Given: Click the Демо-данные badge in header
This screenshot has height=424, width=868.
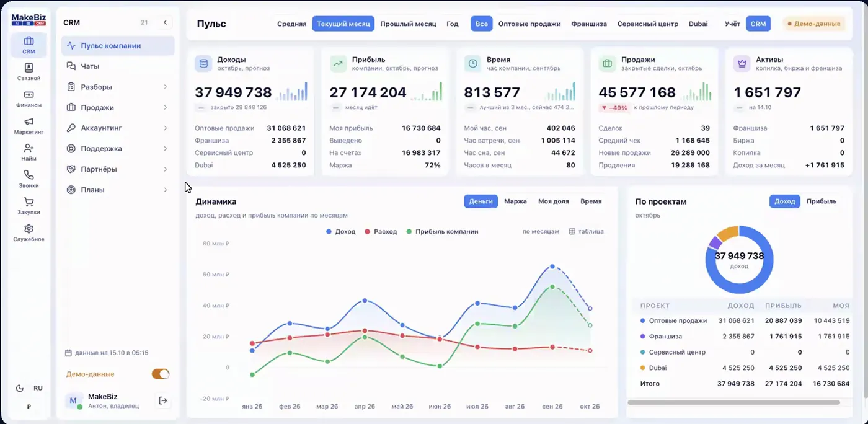Looking at the screenshot, I should 814,24.
